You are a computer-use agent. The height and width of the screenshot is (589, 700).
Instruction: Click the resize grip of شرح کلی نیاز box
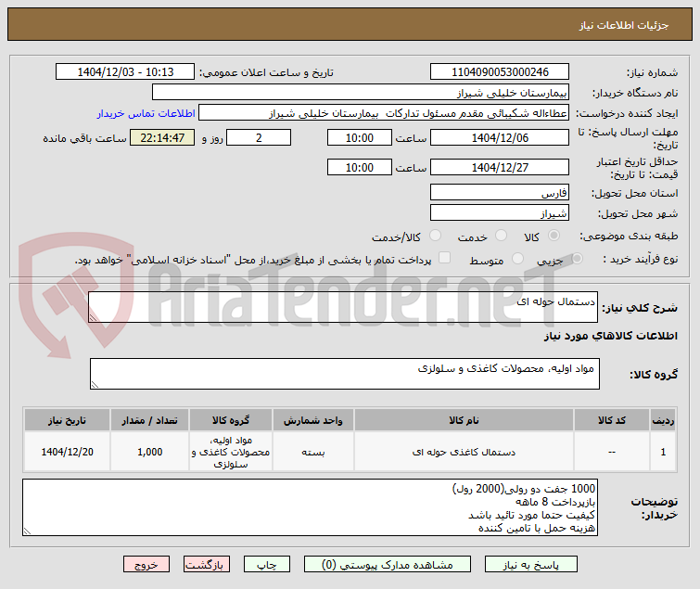click(93, 317)
